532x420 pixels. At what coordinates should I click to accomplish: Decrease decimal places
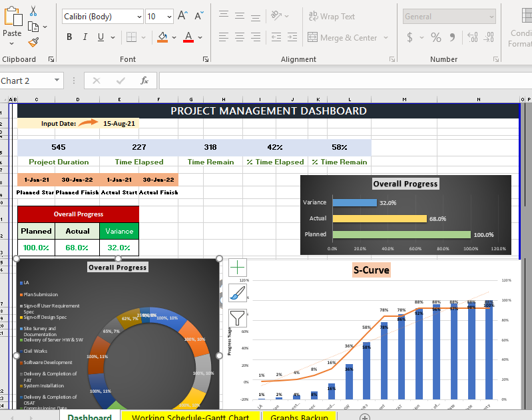click(x=489, y=37)
